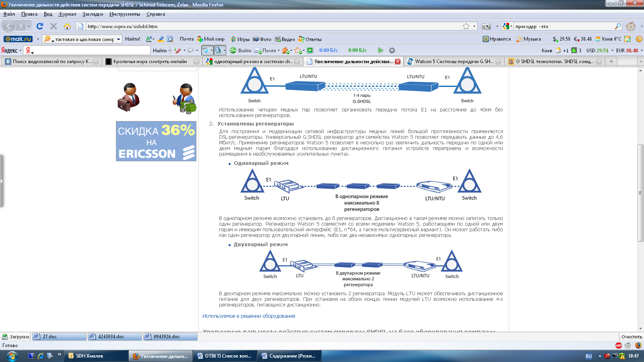644x362 pixels.
Task: Click the Mail.ru highlighter icon
Action: tap(161, 39)
